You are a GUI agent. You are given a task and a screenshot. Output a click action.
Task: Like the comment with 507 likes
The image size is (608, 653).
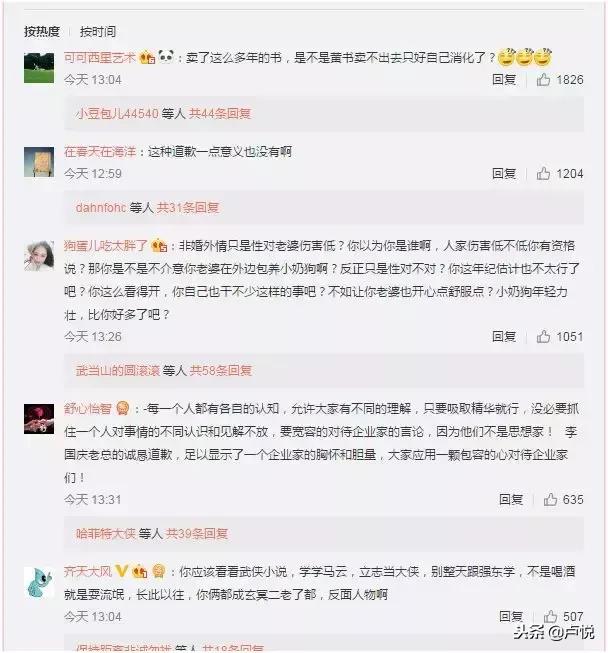pos(550,616)
